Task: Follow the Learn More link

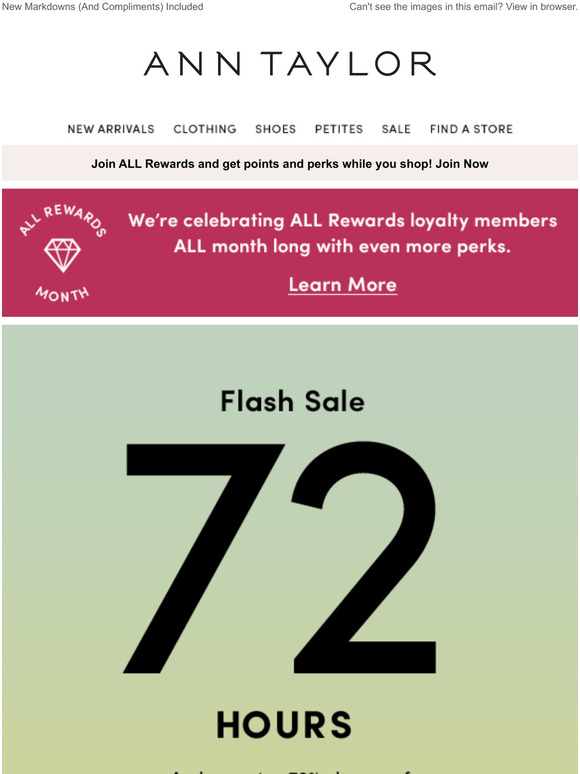Action: (343, 285)
